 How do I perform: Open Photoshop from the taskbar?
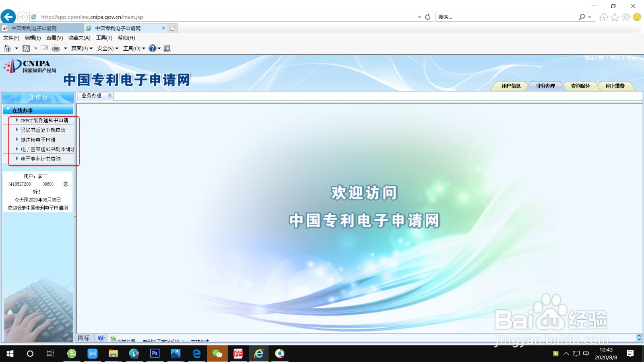click(155, 354)
